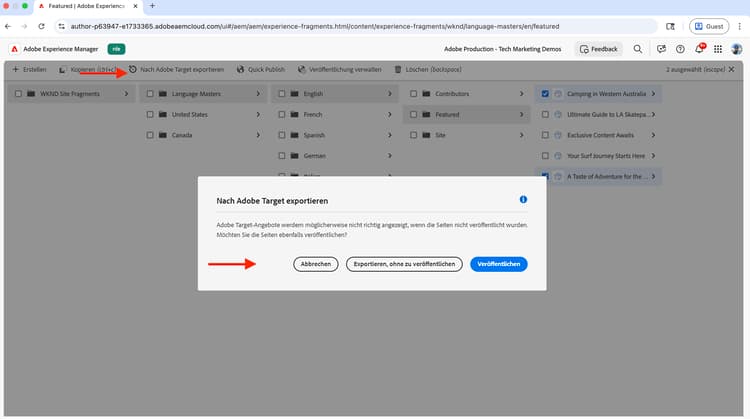Click the Quick Publish globe icon

[240, 69]
